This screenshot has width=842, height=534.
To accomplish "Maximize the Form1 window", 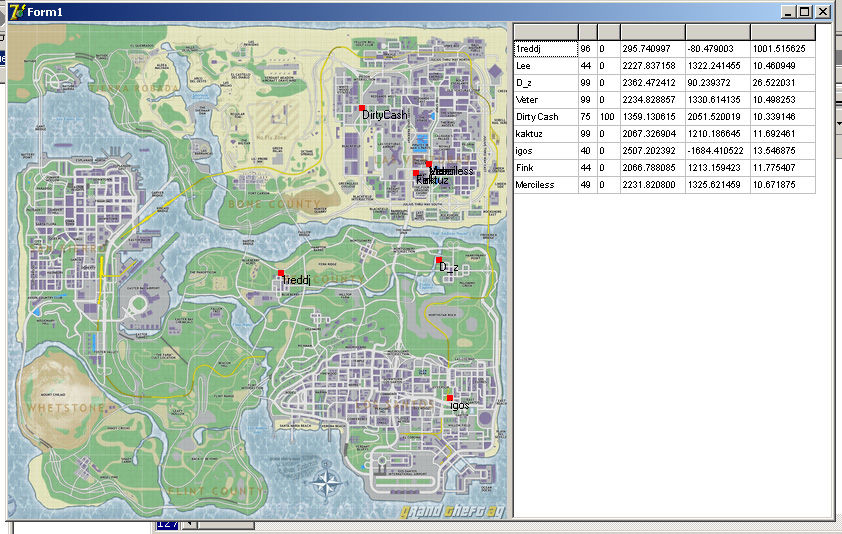I will (805, 11).
